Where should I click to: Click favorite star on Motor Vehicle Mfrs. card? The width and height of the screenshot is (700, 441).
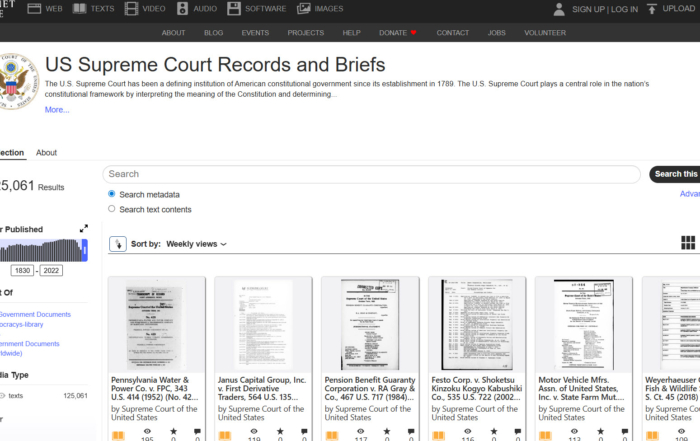[x=600, y=431]
